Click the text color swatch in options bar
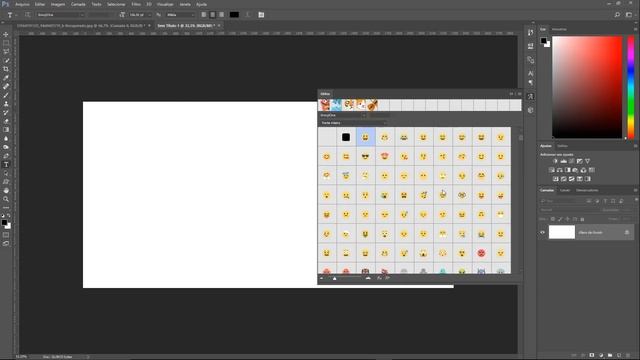640x360 pixels. [234, 15]
